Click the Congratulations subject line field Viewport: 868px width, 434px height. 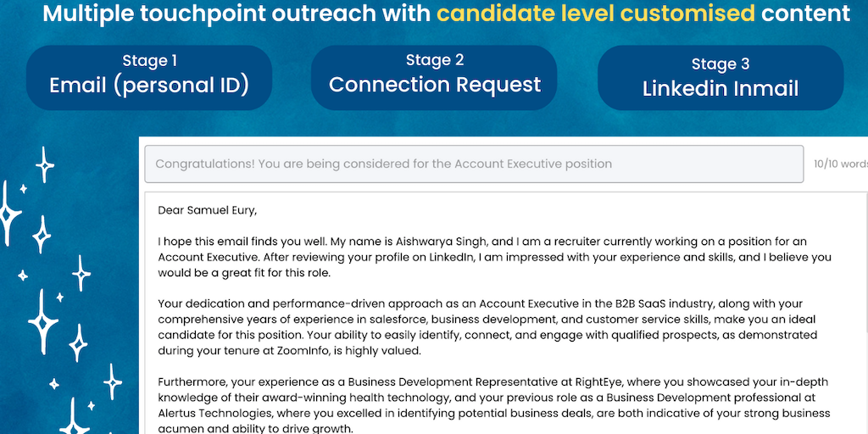(x=473, y=164)
